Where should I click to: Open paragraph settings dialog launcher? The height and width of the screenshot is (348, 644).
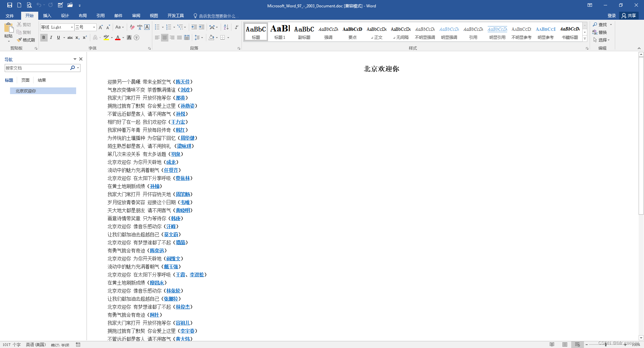click(239, 49)
